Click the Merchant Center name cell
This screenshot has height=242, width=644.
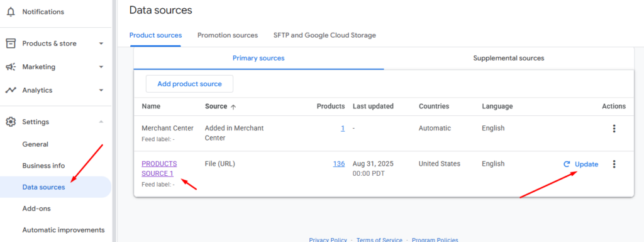tap(167, 129)
